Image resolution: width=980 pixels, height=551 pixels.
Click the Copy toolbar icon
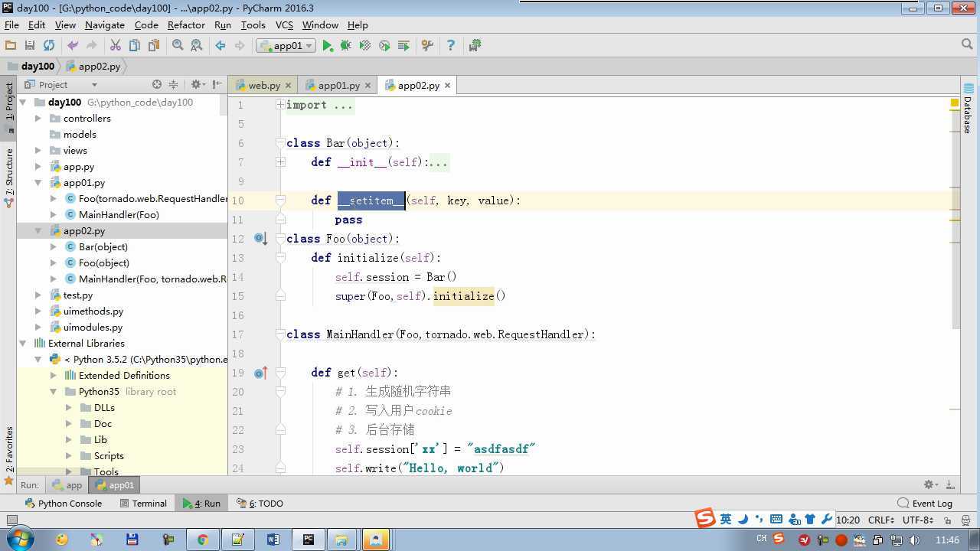pos(135,46)
